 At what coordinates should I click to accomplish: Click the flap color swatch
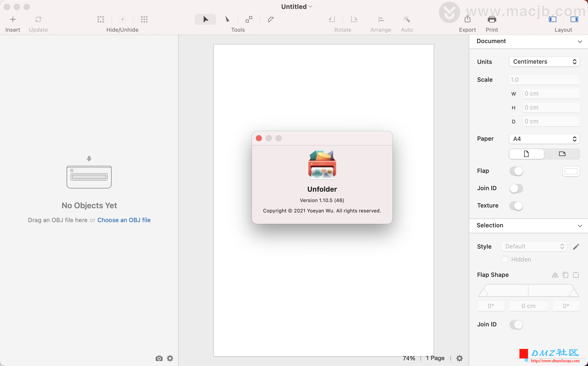click(x=571, y=171)
